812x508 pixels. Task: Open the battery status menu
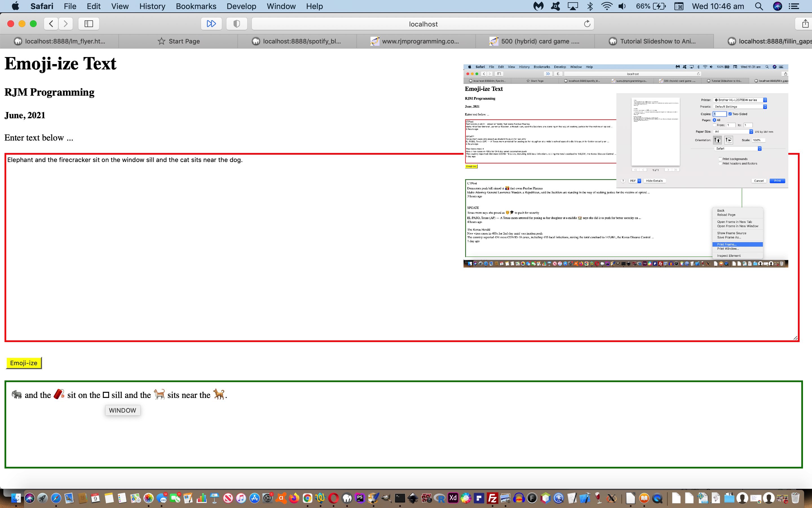tap(651, 6)
